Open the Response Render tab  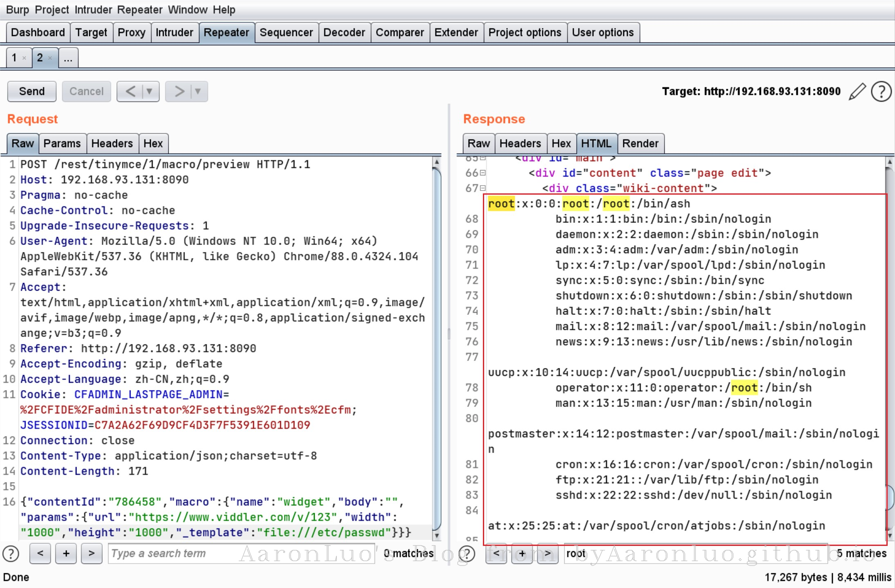pyautogui.click(x=640, y=144)
